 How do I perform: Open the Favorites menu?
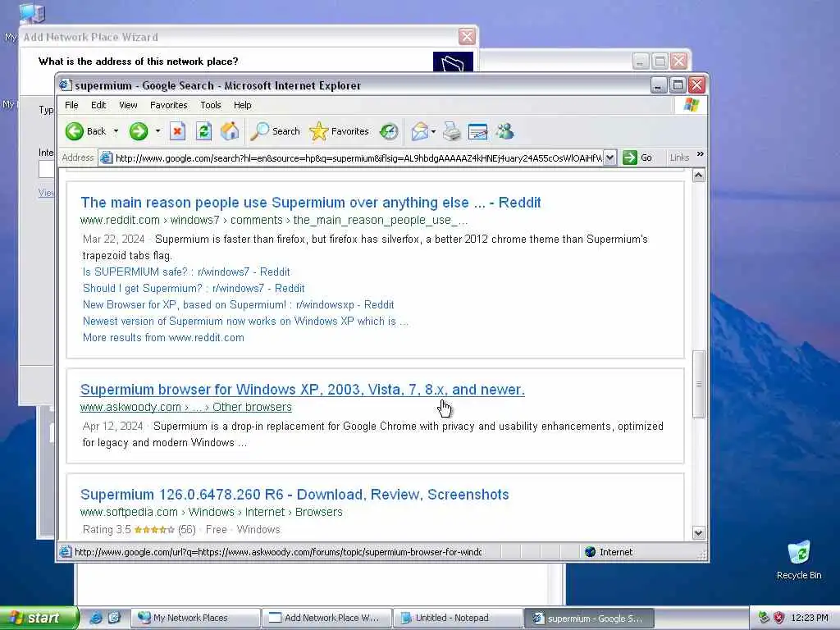pyautogui.click(x=169, y=105)
